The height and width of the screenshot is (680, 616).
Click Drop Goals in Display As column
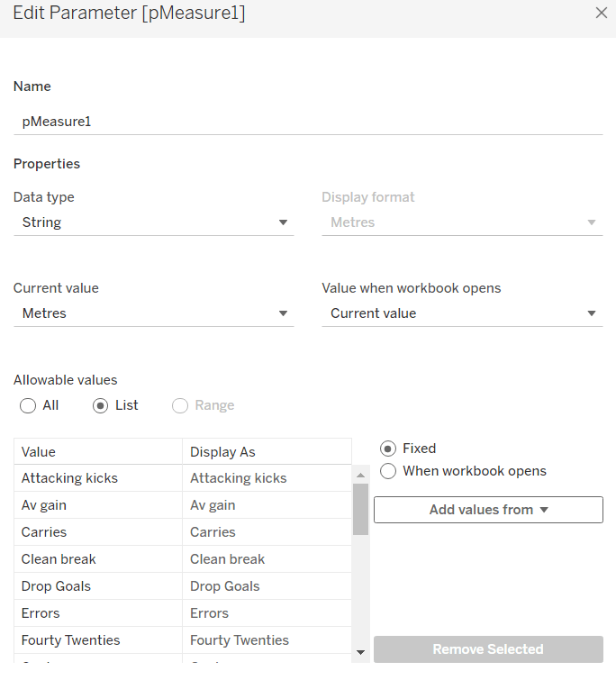(x=224, y=586)
